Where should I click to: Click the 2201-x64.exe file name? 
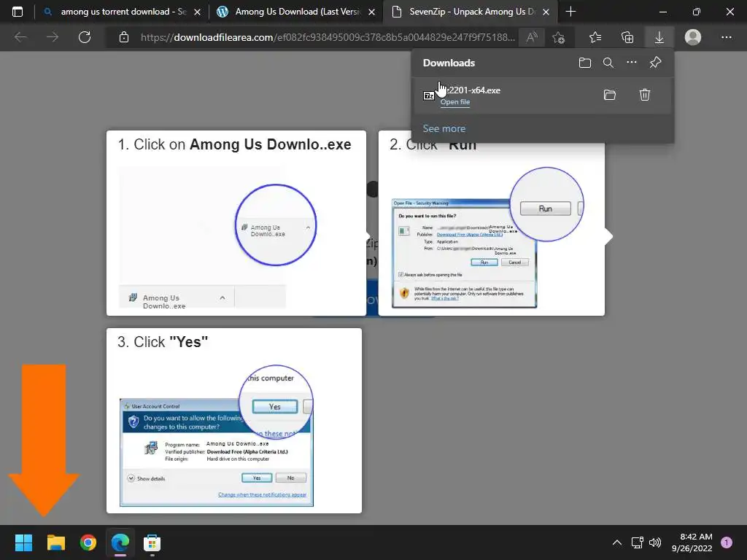click(x=474, y=90)
